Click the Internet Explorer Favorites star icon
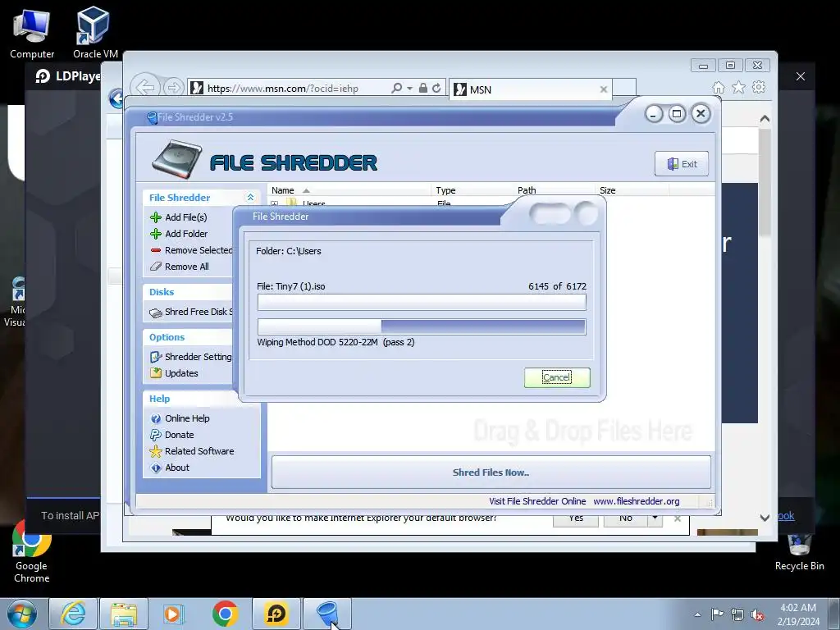This screenshot has width=840, height=630. [739, 87]
